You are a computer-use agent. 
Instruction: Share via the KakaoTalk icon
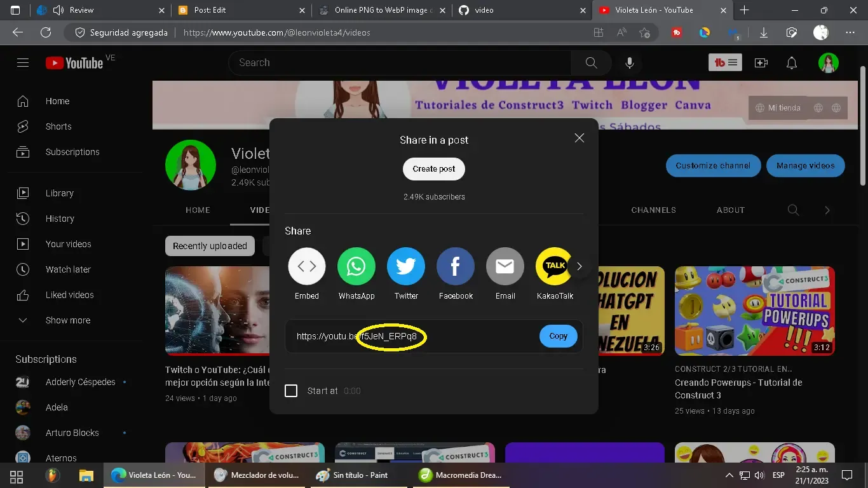click(555, 266)
